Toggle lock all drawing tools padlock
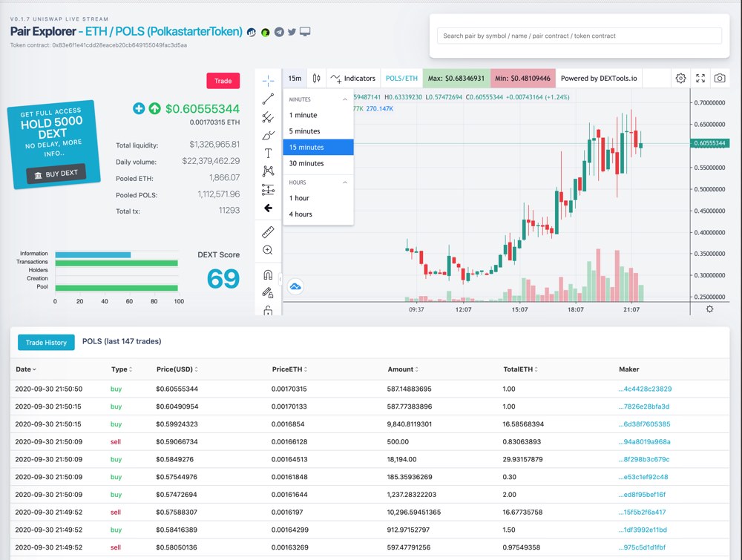The height and width of the screenshot is (560, 742). (268, 310)
